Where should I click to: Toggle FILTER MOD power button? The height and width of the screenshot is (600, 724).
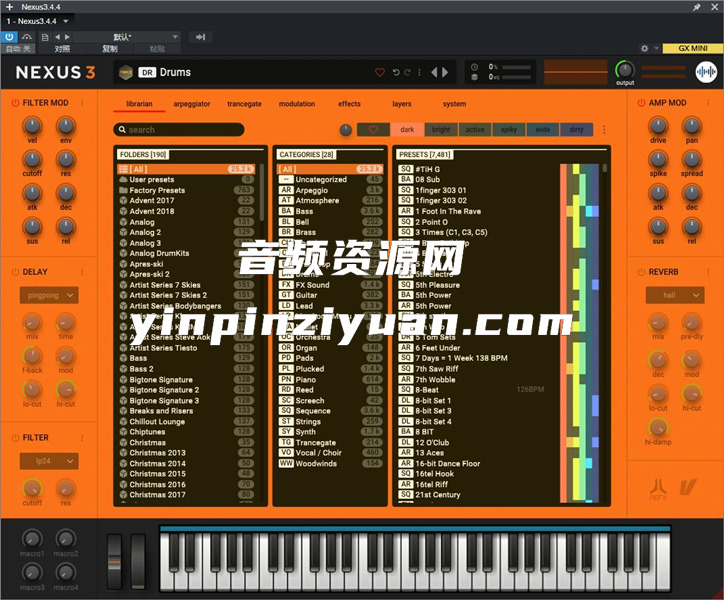click(x=15, y=103)
